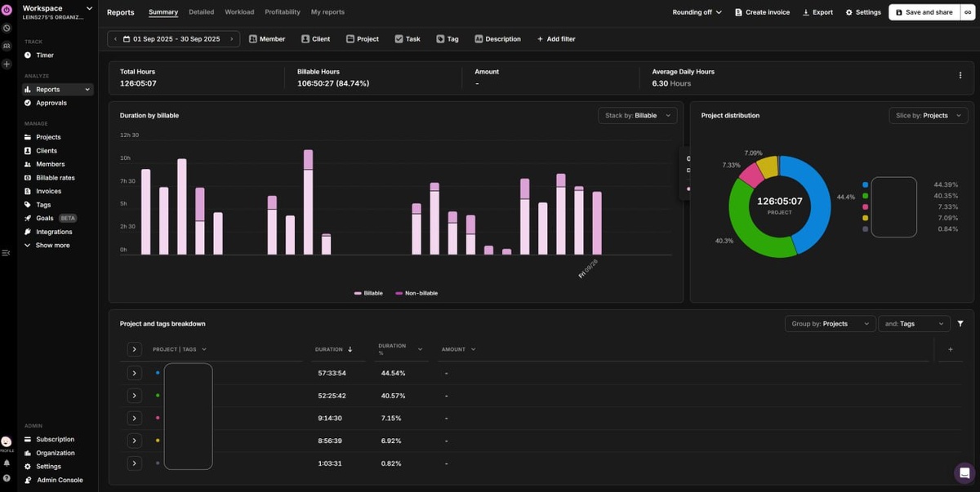Viewport: 980px width, 492px height.
Task: Expand all rows in the breakdown header
Action: point(135,349)
